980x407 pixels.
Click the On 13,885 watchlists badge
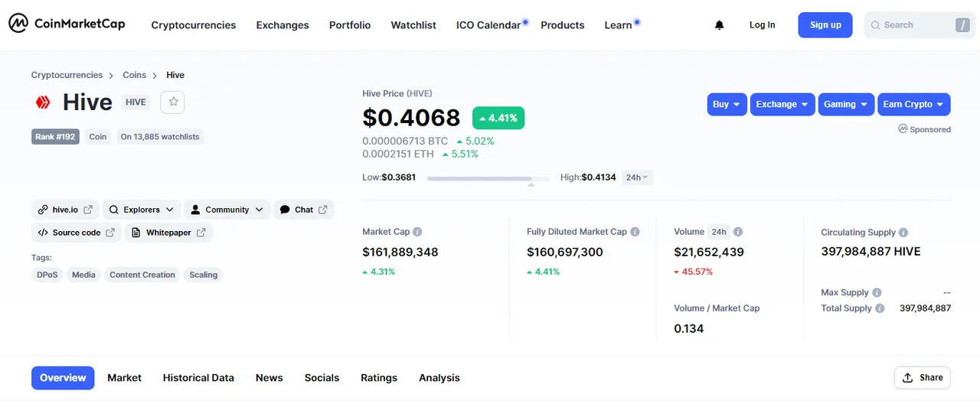tap(160, 137)
